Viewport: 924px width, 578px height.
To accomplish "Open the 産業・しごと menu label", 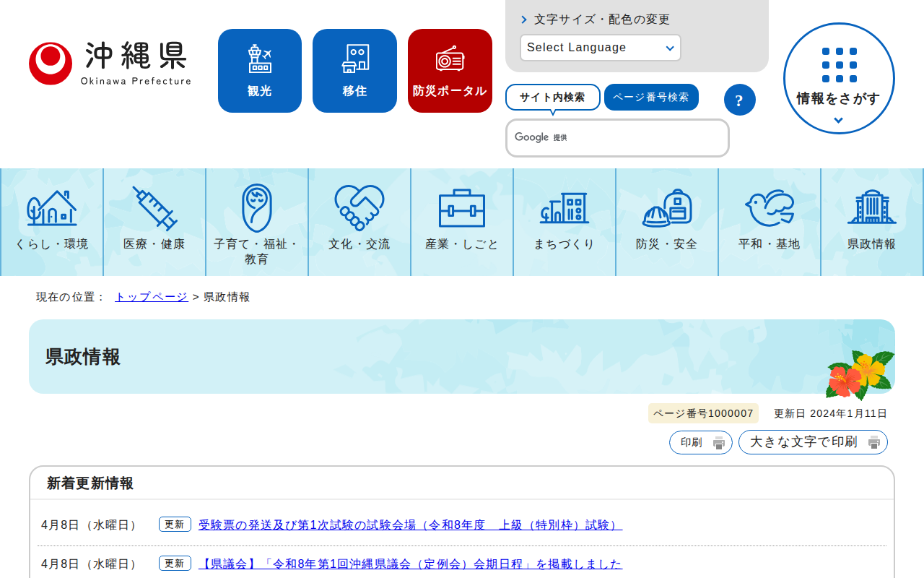I will point(462,244).
